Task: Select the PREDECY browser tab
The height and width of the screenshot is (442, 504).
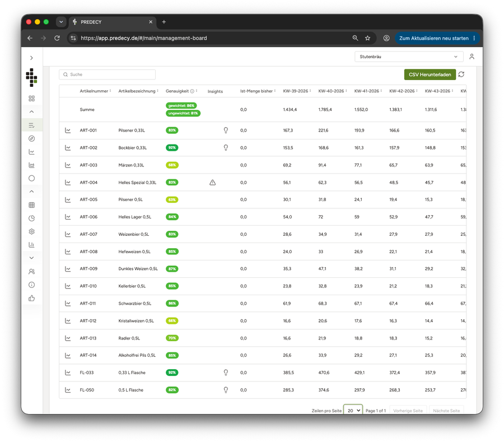Action: click(x=113, y=22)
